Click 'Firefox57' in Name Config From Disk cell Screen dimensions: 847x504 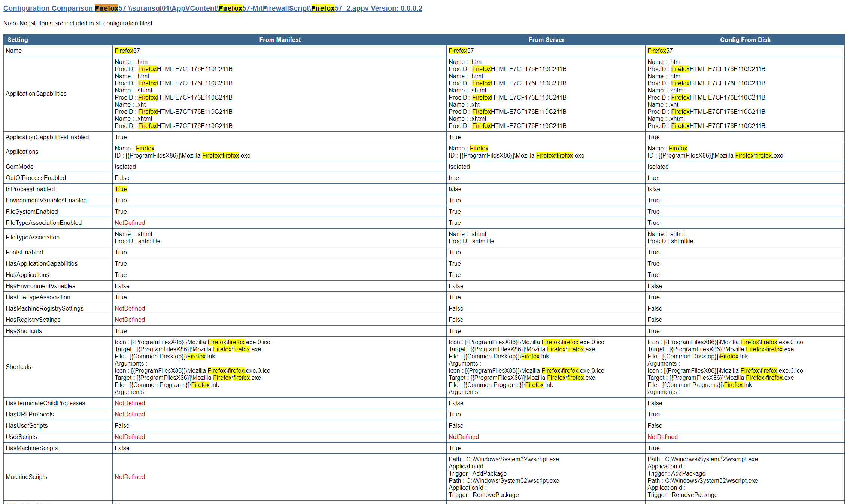660,51
